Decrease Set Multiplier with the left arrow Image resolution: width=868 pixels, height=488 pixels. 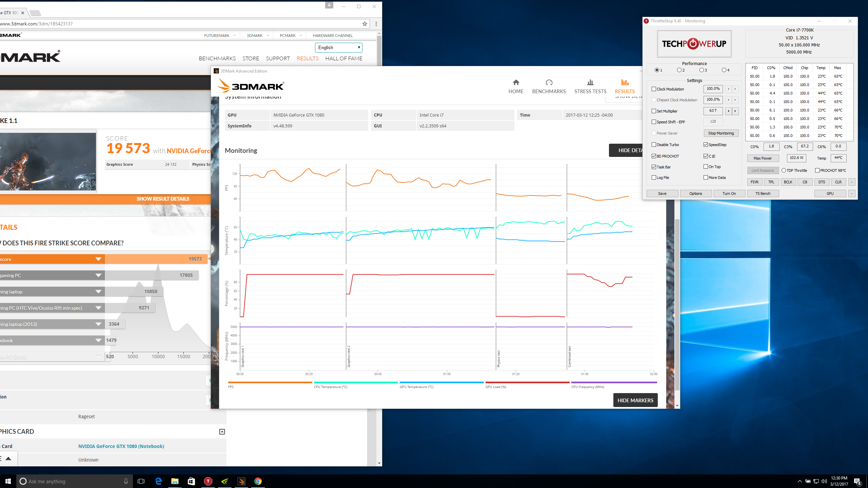[728, 111]
